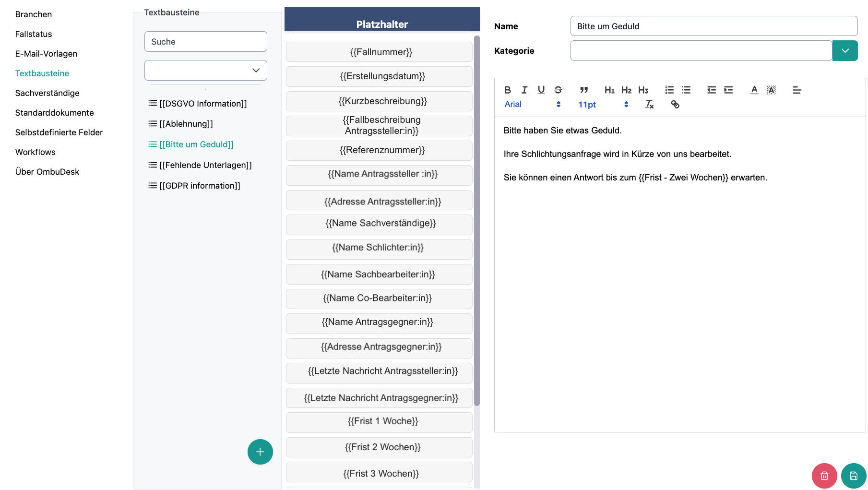The image size is (868, 490).
Task: Insert {{Name Schlichter:in}} placeholder
Action: tap(379, 250)
